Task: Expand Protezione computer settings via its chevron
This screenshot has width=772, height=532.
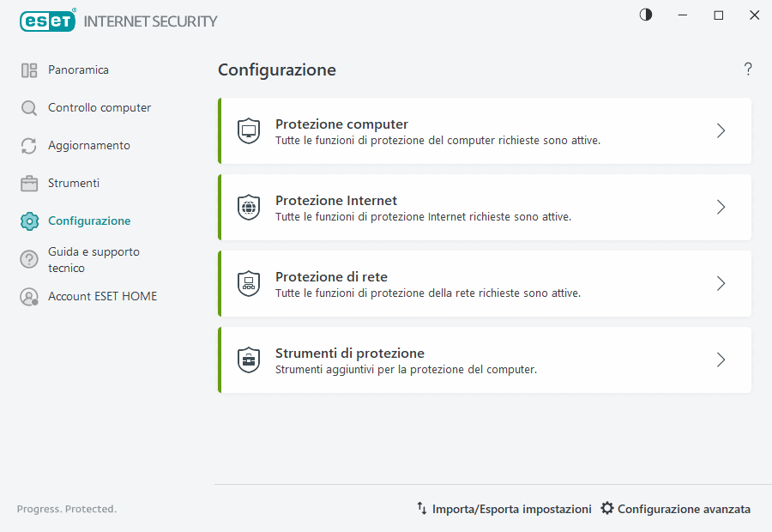Action: click(x=721, y=130)
